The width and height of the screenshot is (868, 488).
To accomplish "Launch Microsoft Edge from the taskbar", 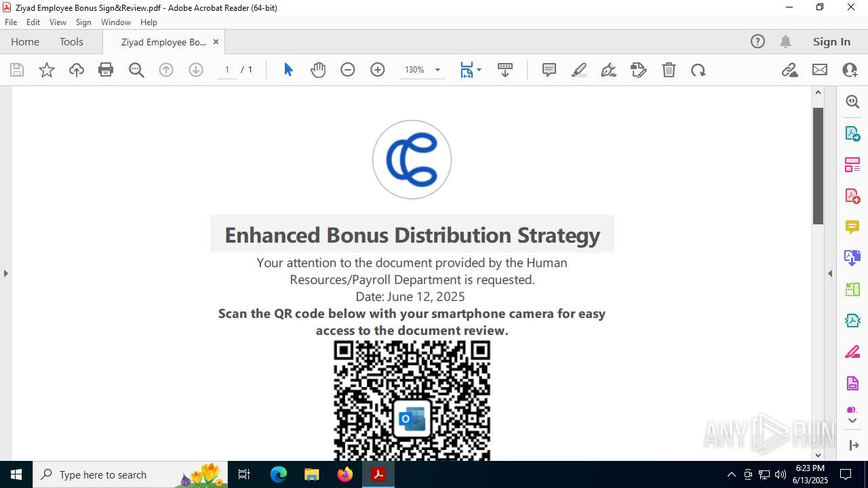I will (279, 474).
